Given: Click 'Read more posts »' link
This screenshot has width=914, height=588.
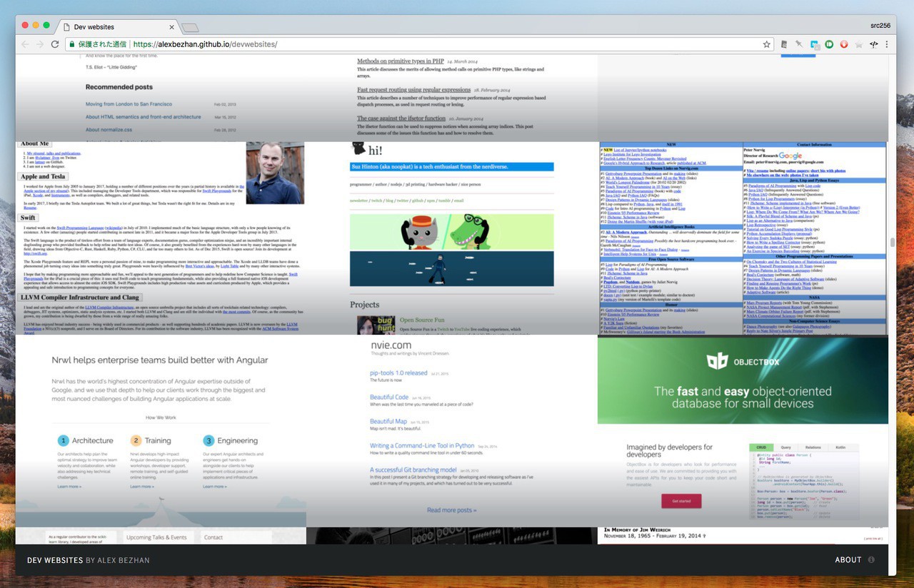Looking at the screenshot, I should tap(452, 510).
